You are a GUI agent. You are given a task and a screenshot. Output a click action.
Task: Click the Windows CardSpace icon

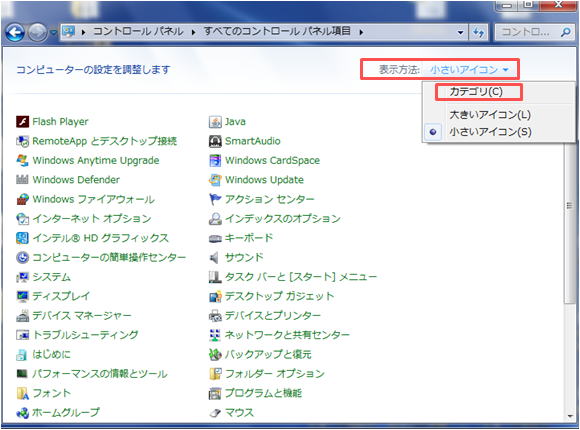point(215,160)
